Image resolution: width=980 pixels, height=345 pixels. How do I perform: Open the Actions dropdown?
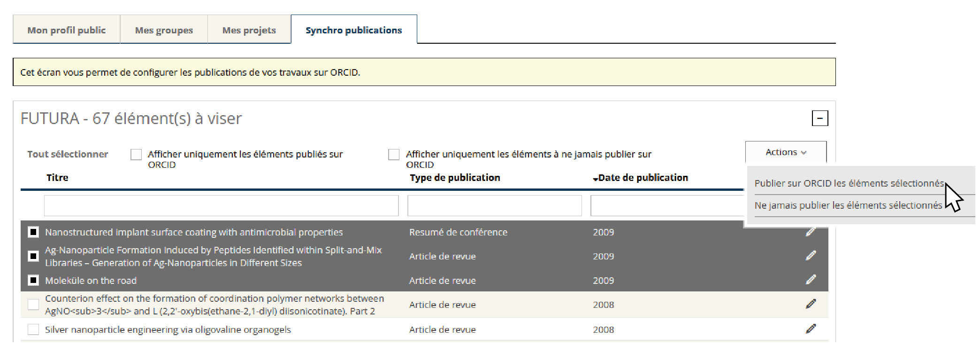[x=786, y=152]
